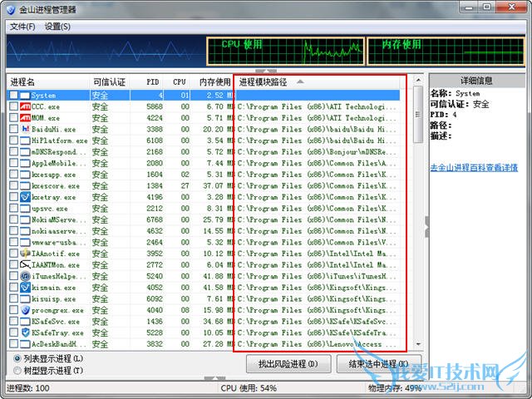Screen dimensions: 532x399
Task: Sort by 进程模块路径 column header
Action: (x=318, y=81)
